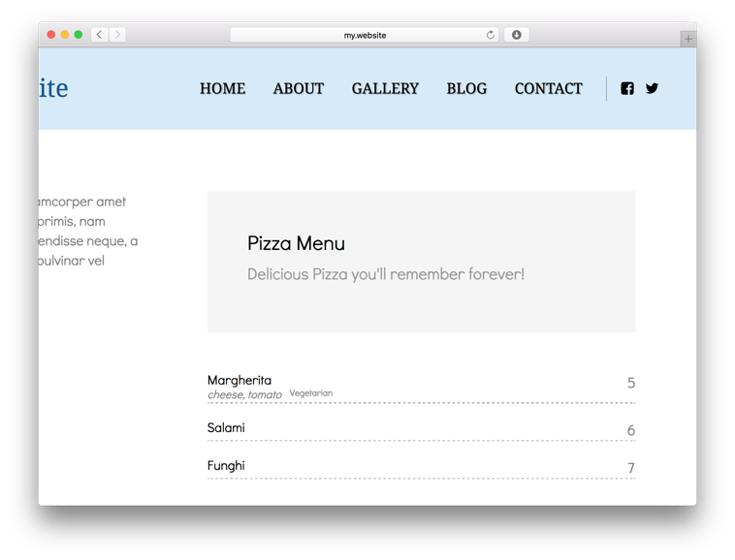Screen dimensions: 735x560
Task: Open the ABOUT nav item
Action: [x=299, y=88]
